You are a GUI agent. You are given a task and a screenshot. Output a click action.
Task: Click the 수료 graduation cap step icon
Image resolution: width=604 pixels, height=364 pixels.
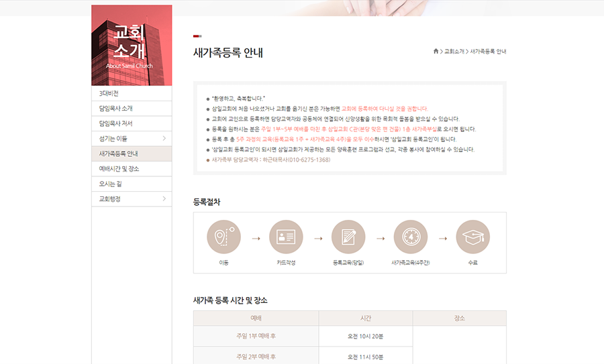tap(472, 237)
